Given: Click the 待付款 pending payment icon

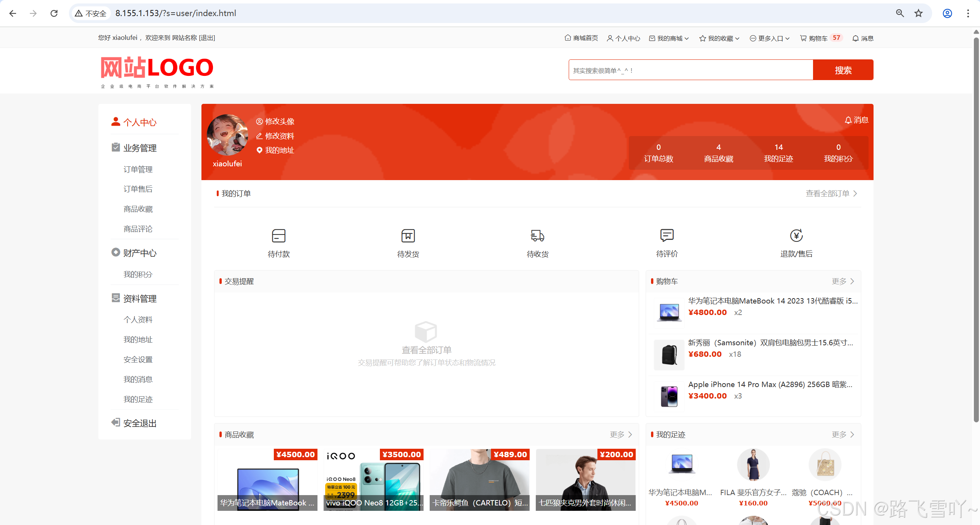Looking at the screenshot, I should pyautogui.click(x=278, y=236).
